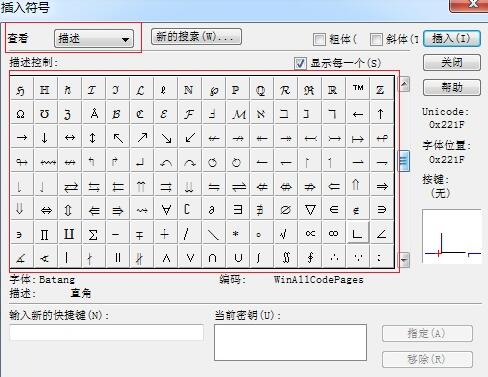Select the element-of ∈ symbol
The width and height of the screenshot is (488, 377).
pos(334,209)
